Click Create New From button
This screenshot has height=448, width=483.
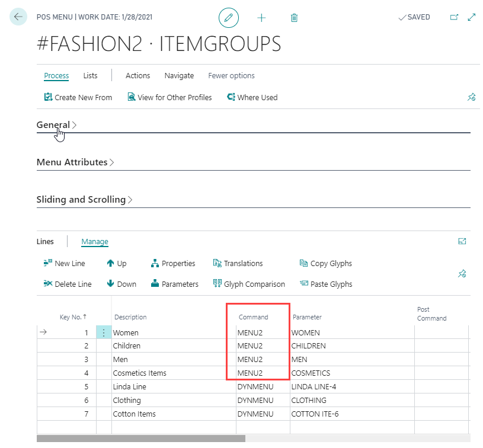click(78, 97)
